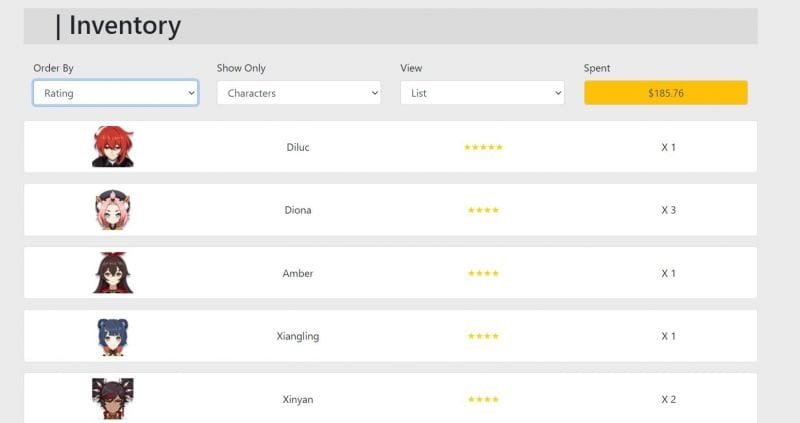Open the Order By dropdown

pos(116,93)
